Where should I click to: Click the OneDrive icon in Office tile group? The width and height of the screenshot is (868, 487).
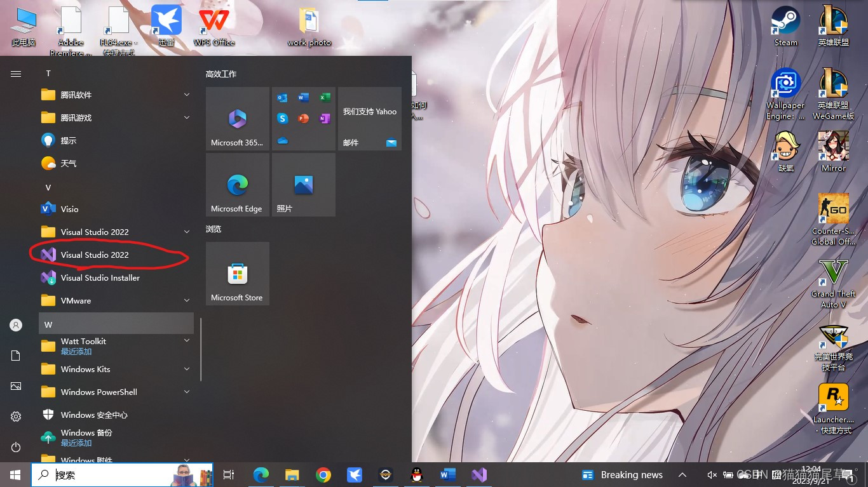point(282,140)
